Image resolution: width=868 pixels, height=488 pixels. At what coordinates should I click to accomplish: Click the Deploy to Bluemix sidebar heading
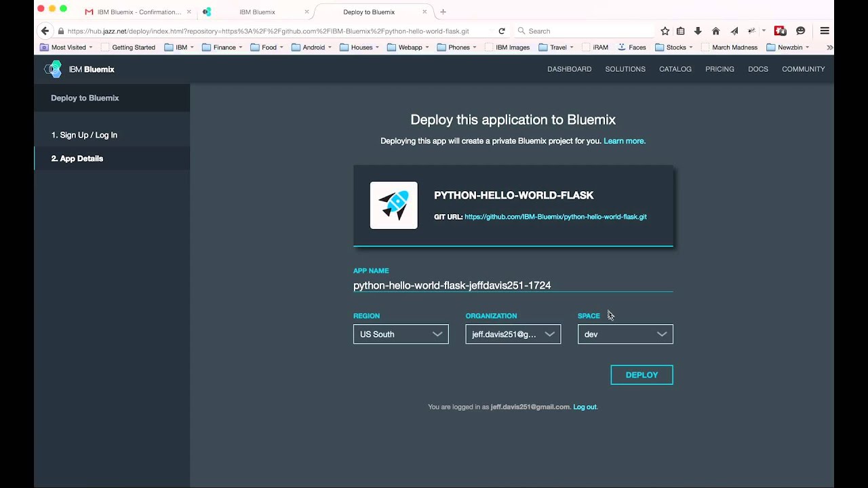pyautogui.click(x=85, y=98)
